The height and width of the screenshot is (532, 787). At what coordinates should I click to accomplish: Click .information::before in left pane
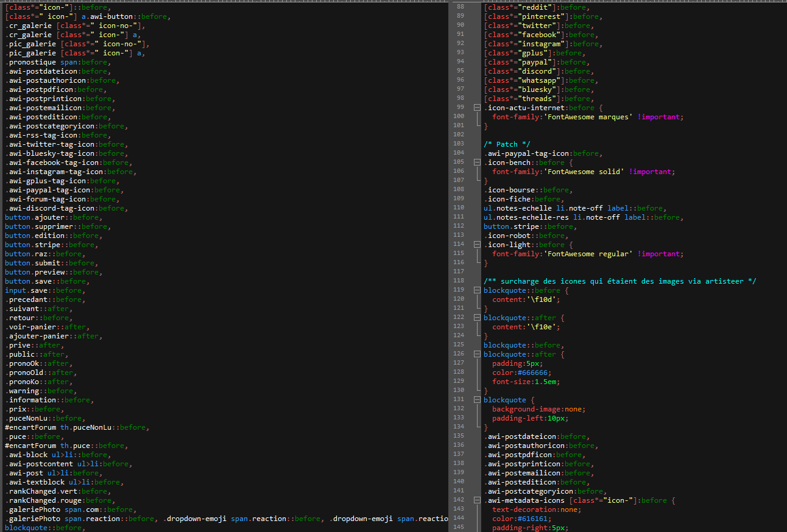tap(49, 400)
